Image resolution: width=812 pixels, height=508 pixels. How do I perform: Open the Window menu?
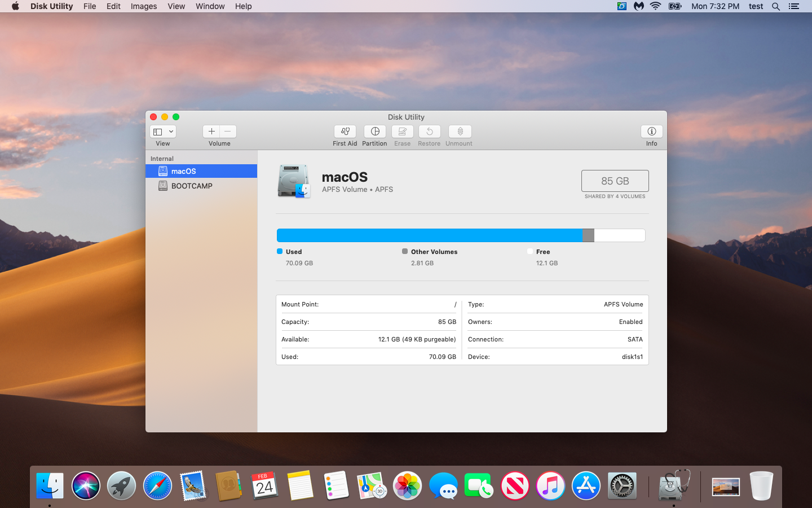[210, 6]
